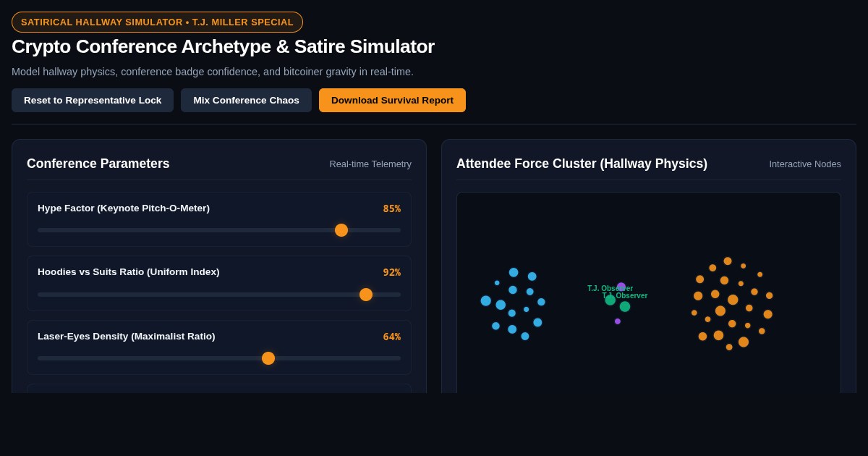Adjust the Hype Factor slider handle
This screenshot has height=456, width=868.
341,230
